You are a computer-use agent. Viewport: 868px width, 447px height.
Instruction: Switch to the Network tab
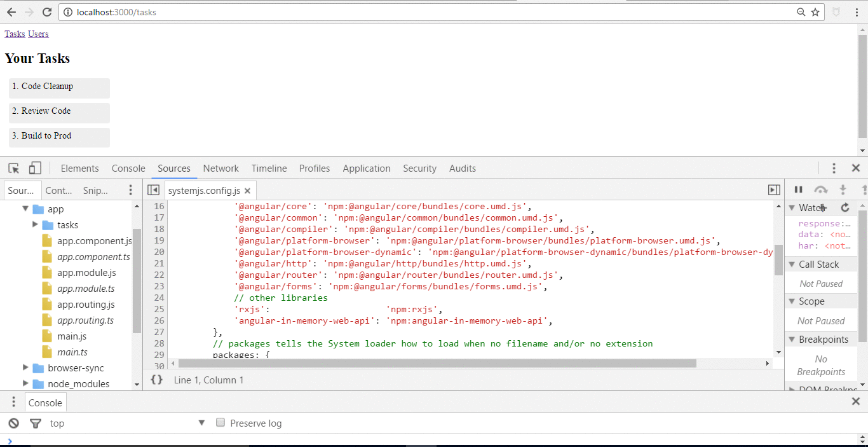(x=220, y=168)
